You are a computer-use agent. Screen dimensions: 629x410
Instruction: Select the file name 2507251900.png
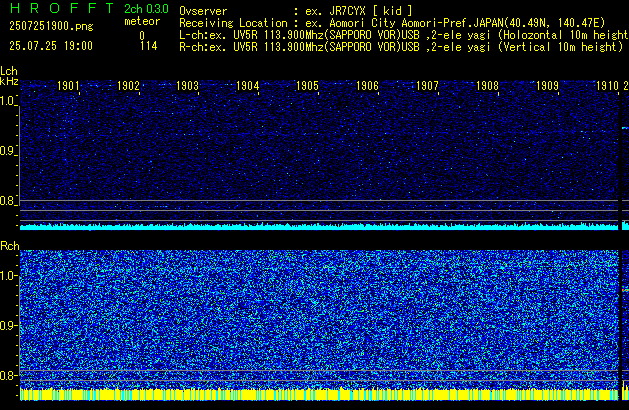51,26
